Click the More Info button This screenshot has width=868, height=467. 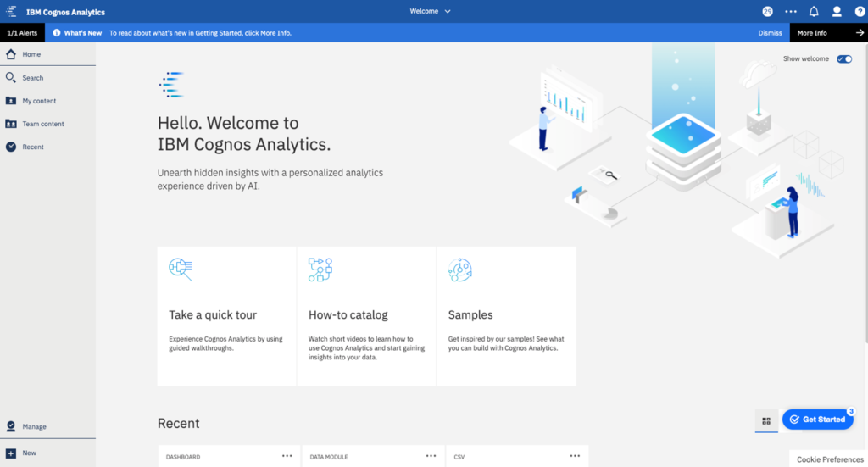tap(828, 33)
